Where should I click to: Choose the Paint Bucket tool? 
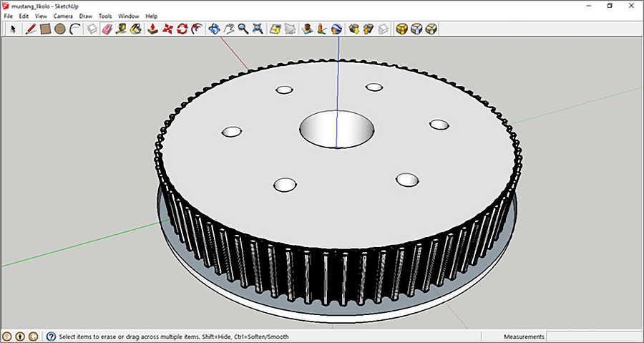coord(136,29)
